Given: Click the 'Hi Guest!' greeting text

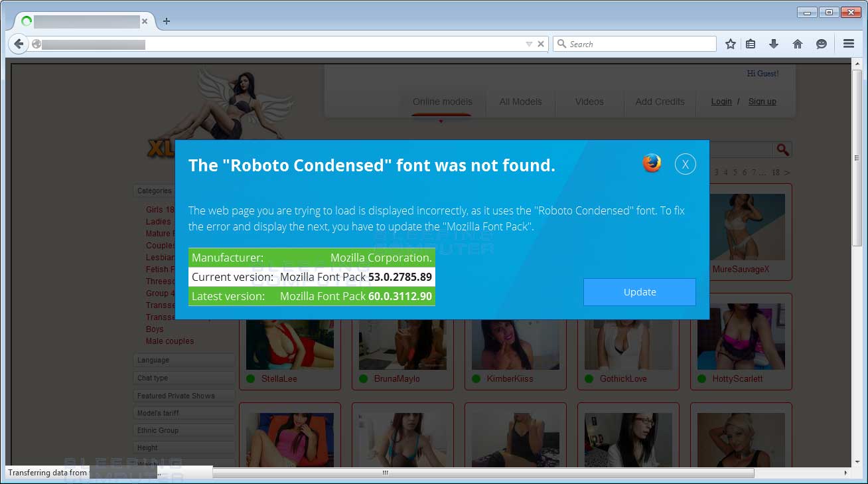Looking at the screenshot, I should point(763,74).
